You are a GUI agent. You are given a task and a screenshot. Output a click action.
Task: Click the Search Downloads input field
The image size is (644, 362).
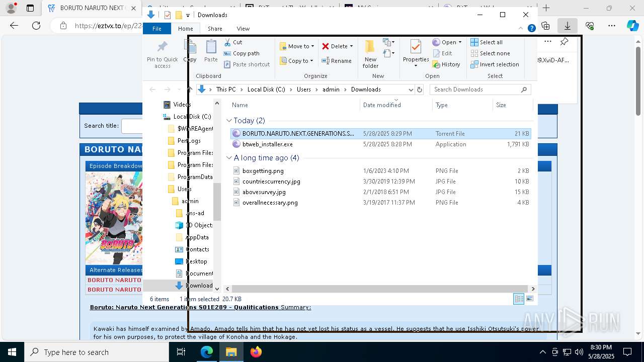pyautogui.click(x=475, y=89)
